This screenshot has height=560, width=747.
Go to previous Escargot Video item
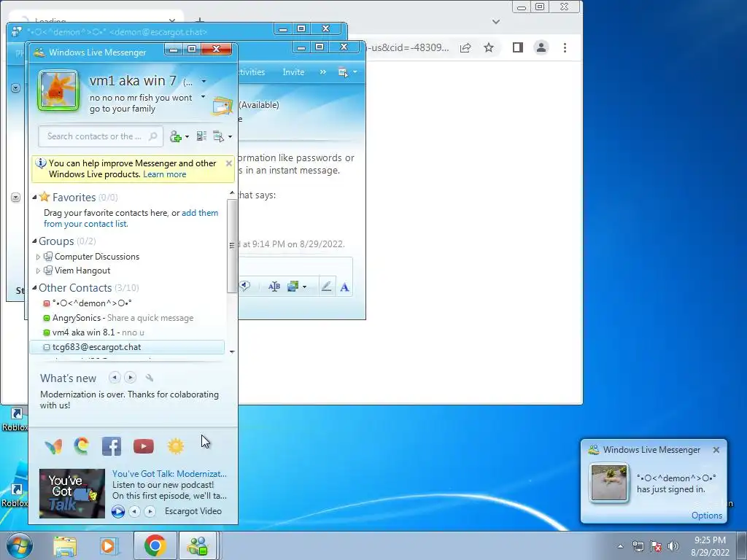point(135,511)
